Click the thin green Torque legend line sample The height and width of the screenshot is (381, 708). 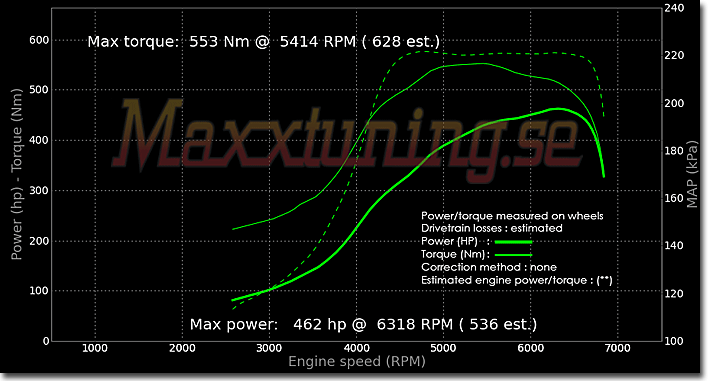513,255
